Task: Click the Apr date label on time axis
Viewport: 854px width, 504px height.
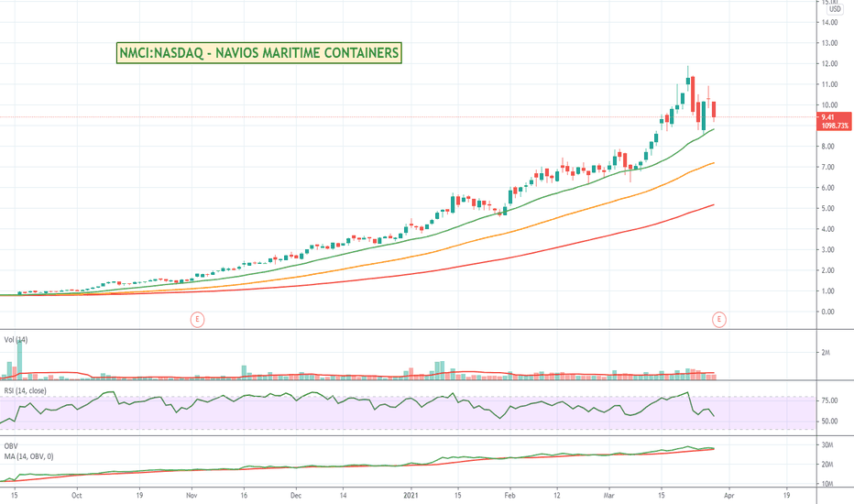Action: point(729,495)
